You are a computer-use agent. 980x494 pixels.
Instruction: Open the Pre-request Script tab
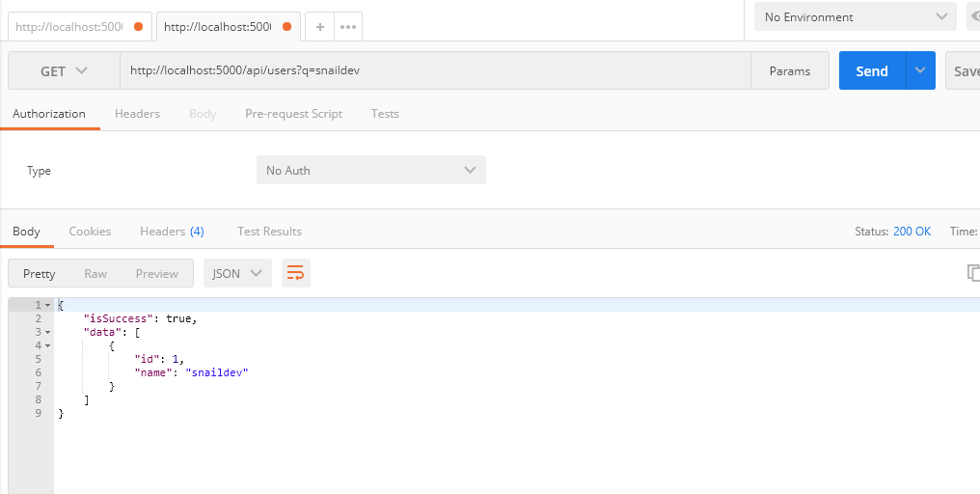tap(294, 114)
